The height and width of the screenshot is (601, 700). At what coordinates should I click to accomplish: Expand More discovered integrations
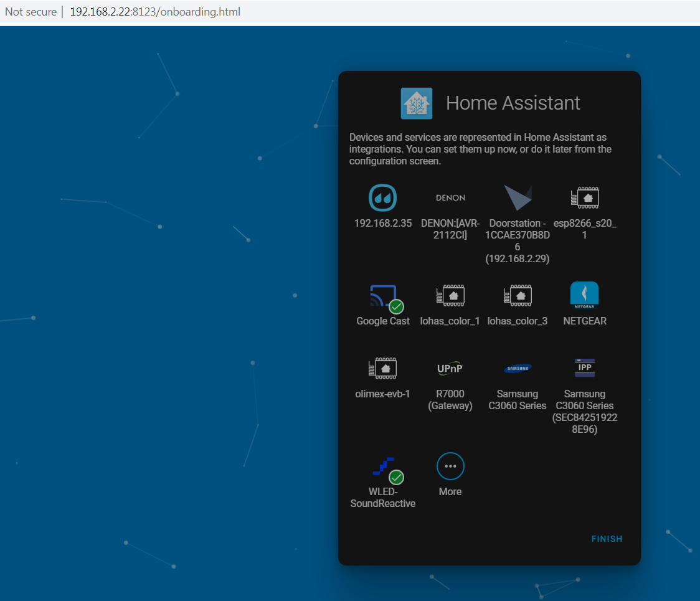click(x=450, y=466)
